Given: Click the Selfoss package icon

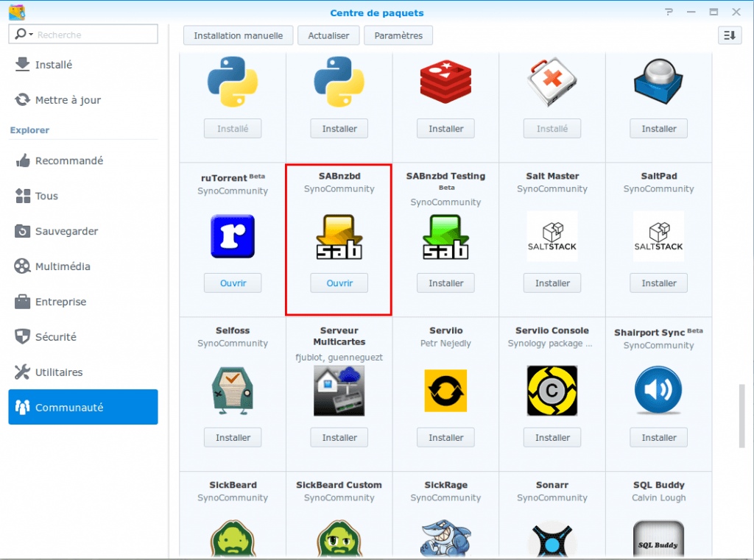Looking at the screenshot, I should pos(233,390).
